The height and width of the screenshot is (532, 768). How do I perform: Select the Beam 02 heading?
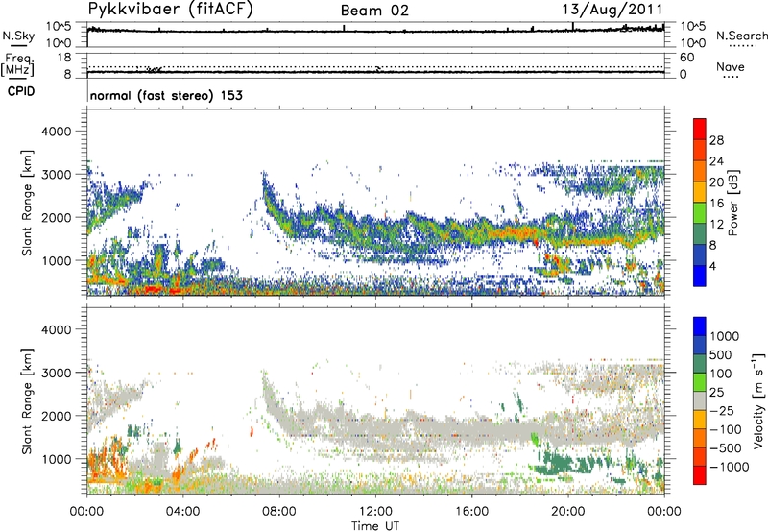click(374, 11)
